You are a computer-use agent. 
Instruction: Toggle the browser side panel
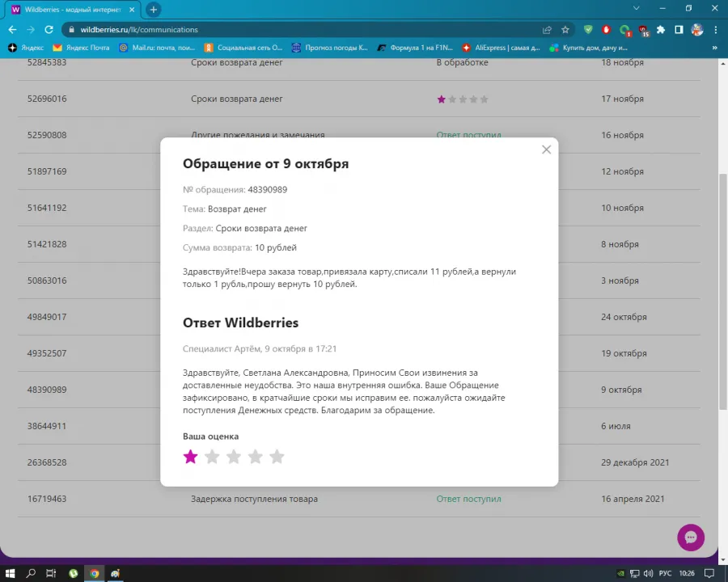pos(679,30)
